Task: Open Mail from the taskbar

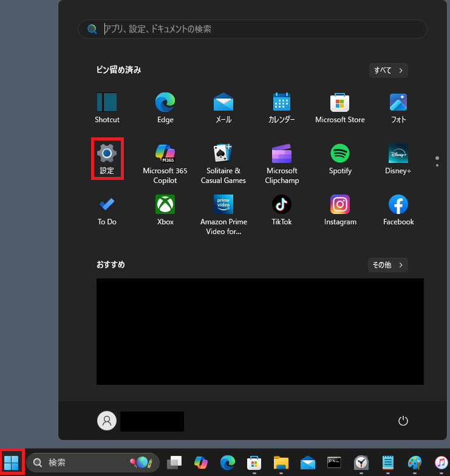Action: pos(308,463)
